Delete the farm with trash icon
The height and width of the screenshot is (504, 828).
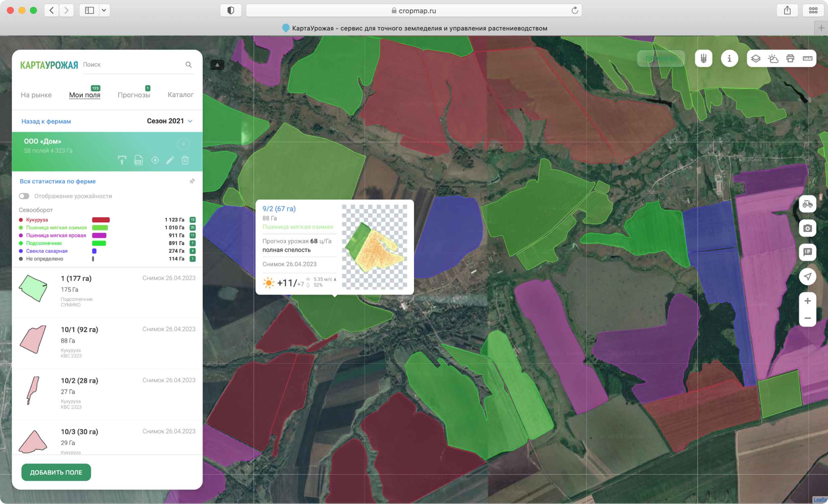[x=185, y=160]
